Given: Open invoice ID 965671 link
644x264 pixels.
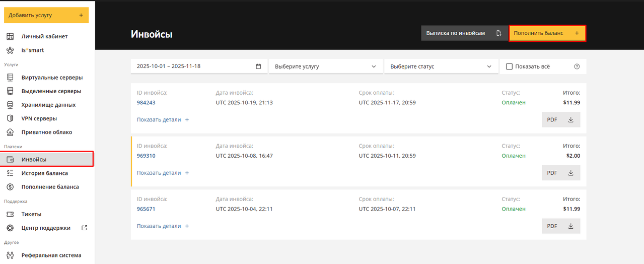Looking at the screenshot, I should pyautogui.click(x=146, y=209).
